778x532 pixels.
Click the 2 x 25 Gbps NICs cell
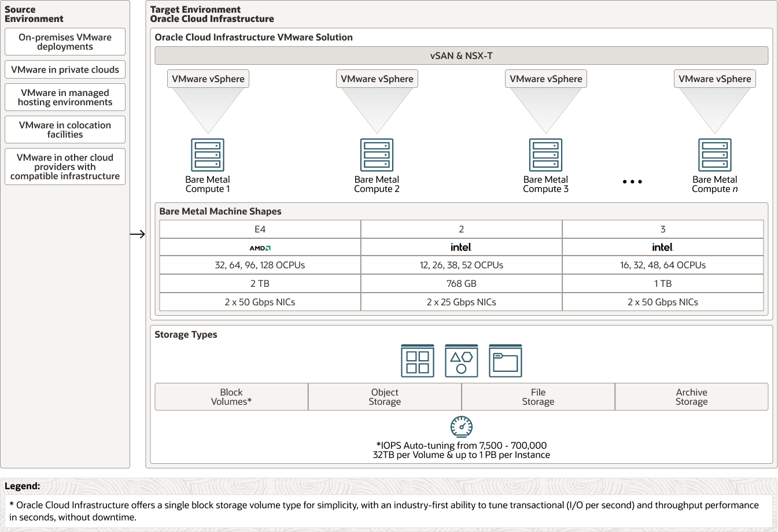point(461,302)
